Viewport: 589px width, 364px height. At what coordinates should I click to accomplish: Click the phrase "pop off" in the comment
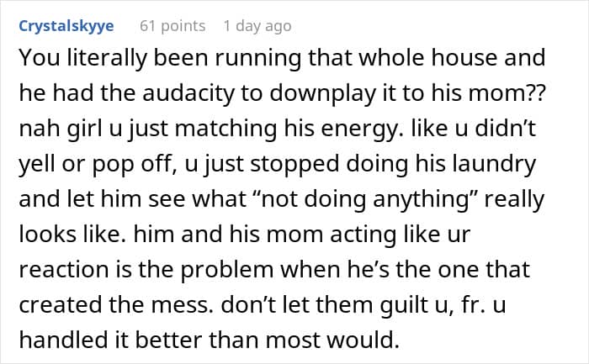[x=134, y=165]
